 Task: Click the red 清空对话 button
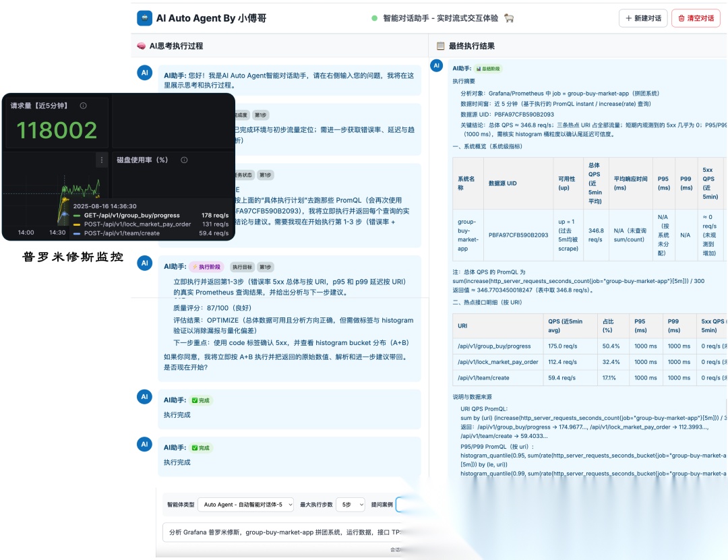pos(696,18)
